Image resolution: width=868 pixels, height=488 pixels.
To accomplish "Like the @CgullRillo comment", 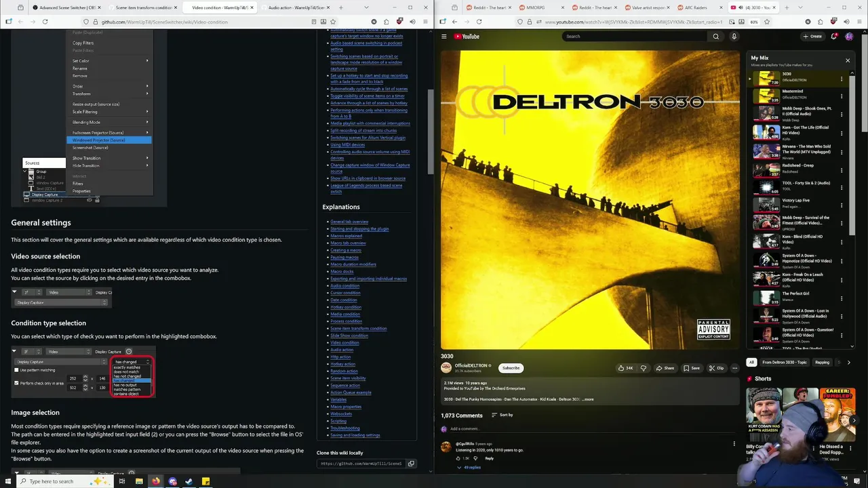I will (458, 458).
